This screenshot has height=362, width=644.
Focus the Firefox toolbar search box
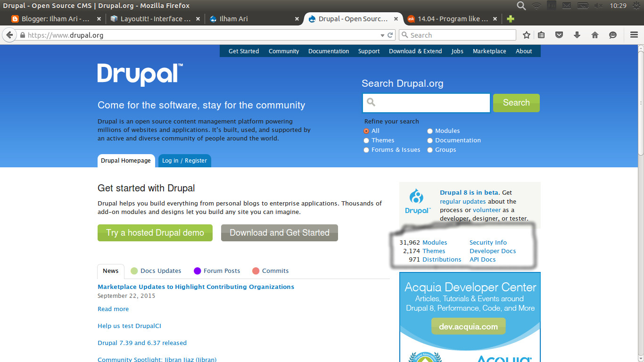tap(457, 35)
